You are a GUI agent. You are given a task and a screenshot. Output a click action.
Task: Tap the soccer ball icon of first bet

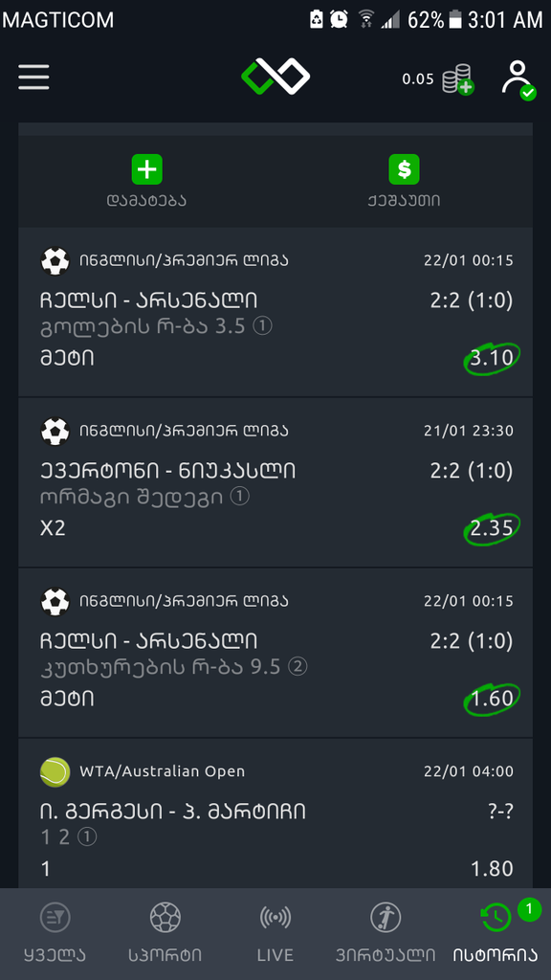55,260
